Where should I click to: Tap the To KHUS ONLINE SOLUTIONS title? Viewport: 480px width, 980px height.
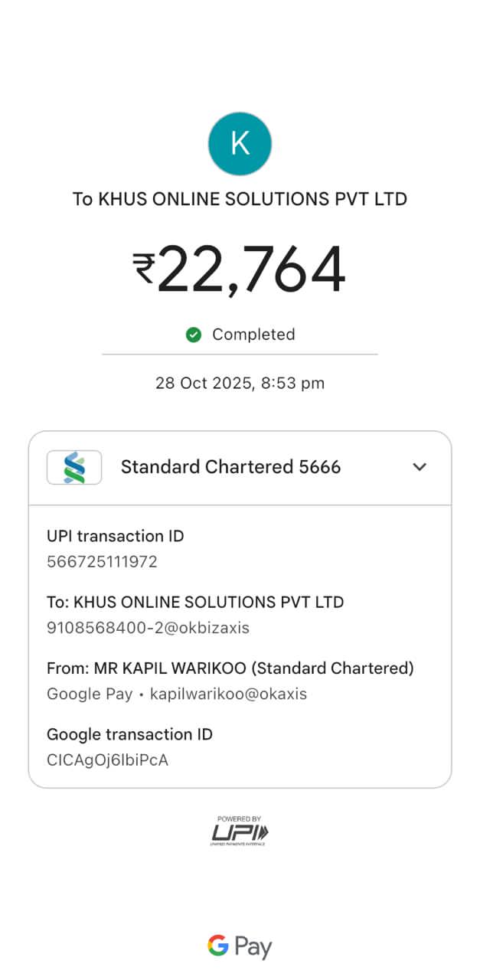point(240,199)
